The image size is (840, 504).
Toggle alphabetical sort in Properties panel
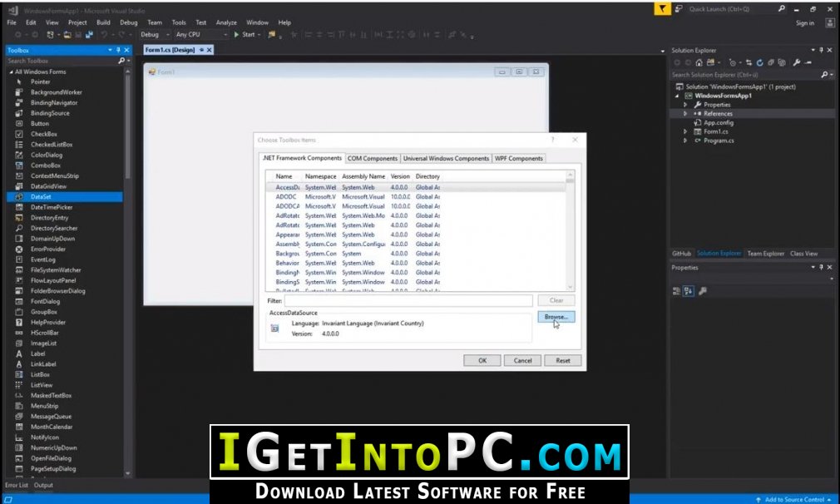click(x=689, y=291)
